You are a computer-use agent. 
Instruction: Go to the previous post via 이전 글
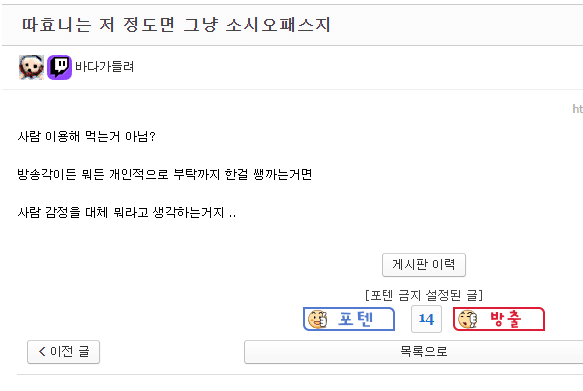point(64,352)
